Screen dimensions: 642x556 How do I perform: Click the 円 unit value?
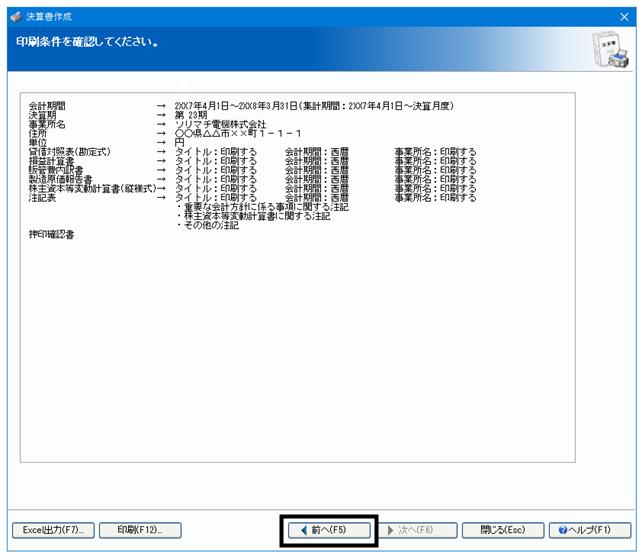pyautogui.click(x=179, y=142)
